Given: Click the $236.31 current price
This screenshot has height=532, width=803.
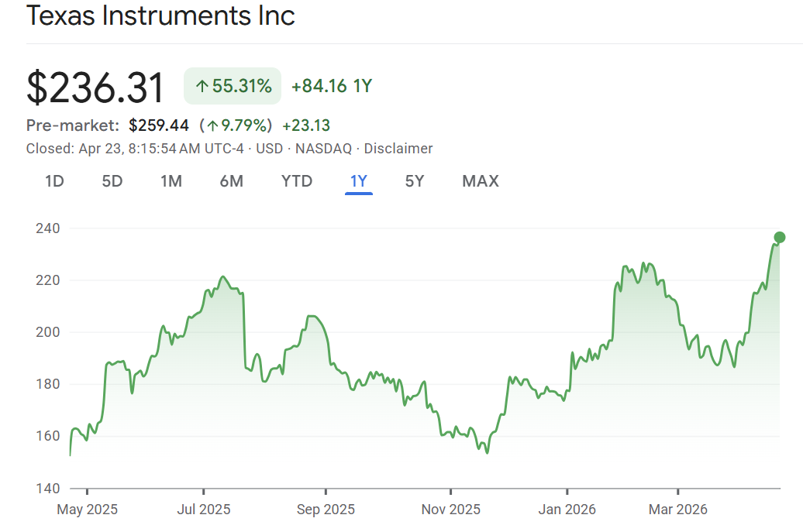Looking at the screenshot, I should click(95, 87).
